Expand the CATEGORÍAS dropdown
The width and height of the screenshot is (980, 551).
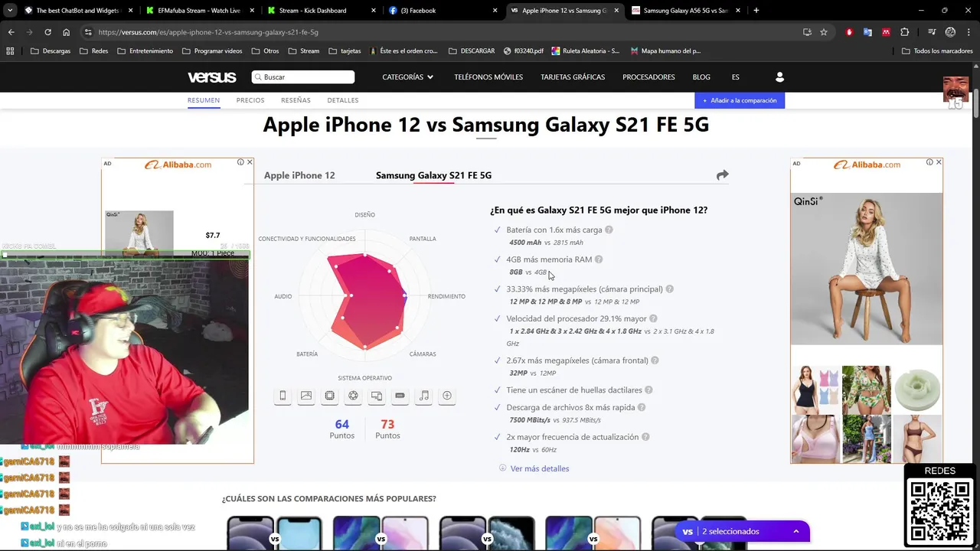click(x=408, y=77)
